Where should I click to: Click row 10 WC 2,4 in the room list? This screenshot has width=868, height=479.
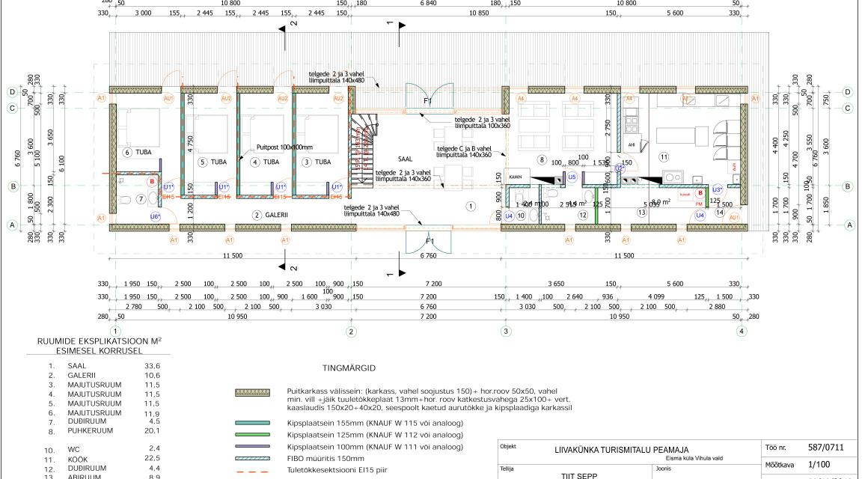click(103, 449)
